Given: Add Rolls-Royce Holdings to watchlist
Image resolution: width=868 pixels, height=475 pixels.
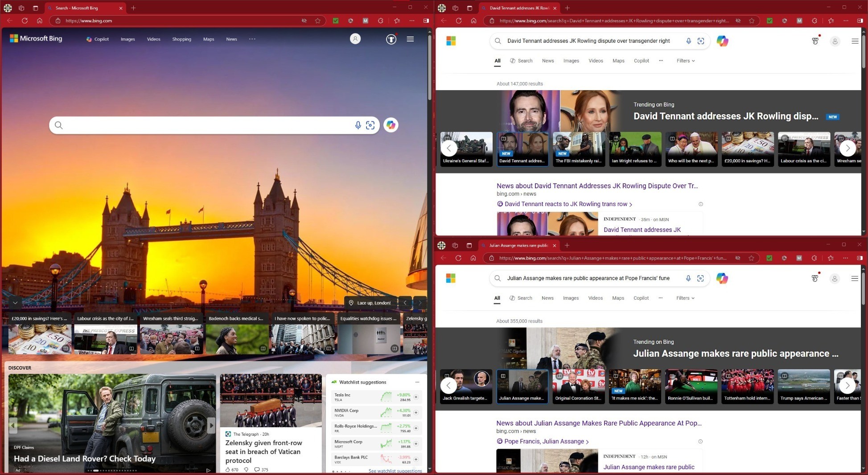Looking at the screenshot, I should [x=416, y=428].
